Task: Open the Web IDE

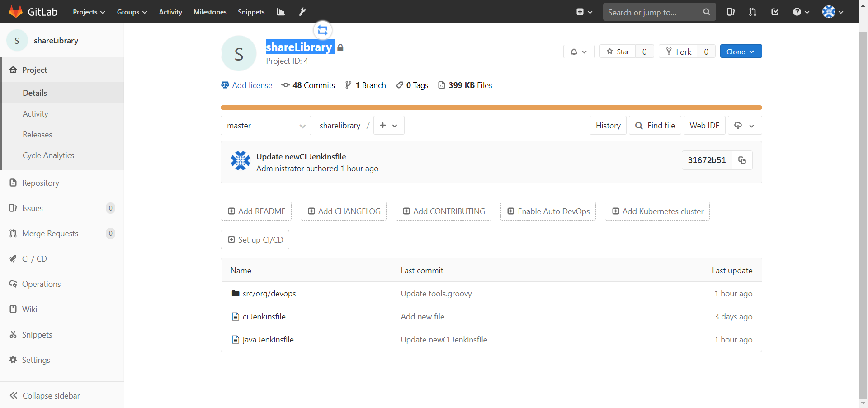Action: click(x=704, y=126)
